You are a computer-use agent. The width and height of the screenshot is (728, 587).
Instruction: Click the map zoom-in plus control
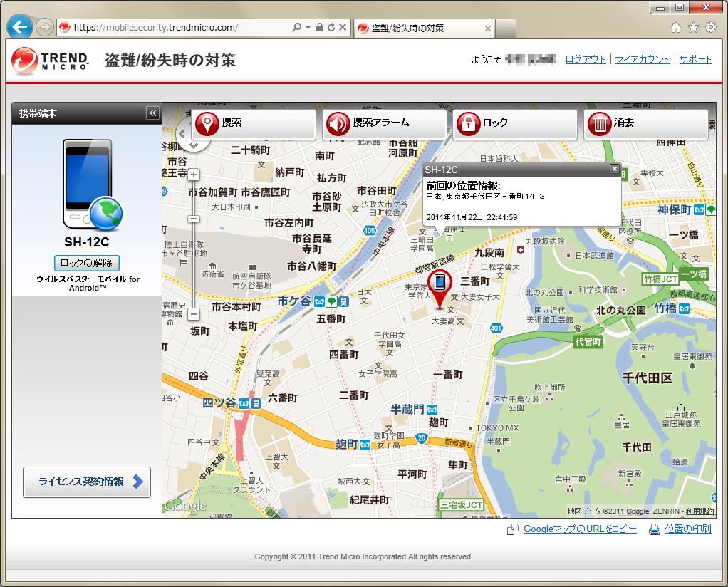coord(193,174)
